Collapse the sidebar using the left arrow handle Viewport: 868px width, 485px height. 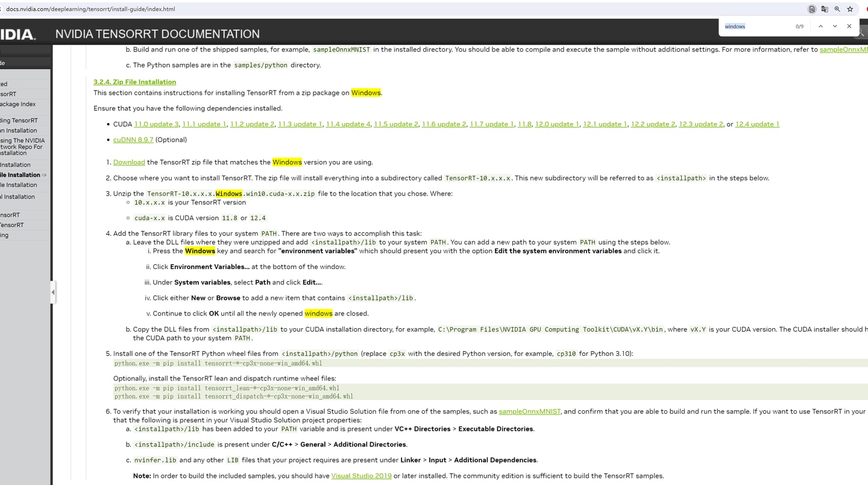coord(53,292)
